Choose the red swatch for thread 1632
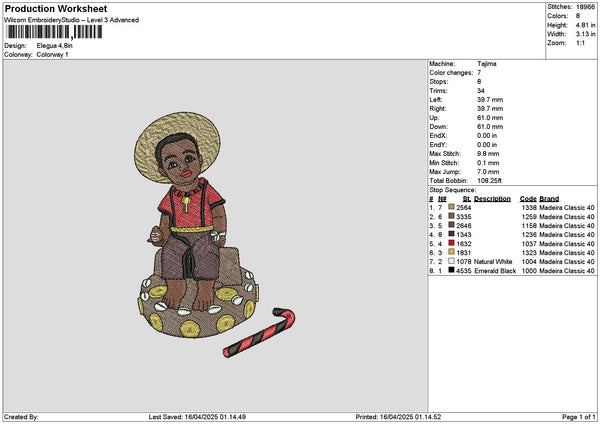 (451, 243)
